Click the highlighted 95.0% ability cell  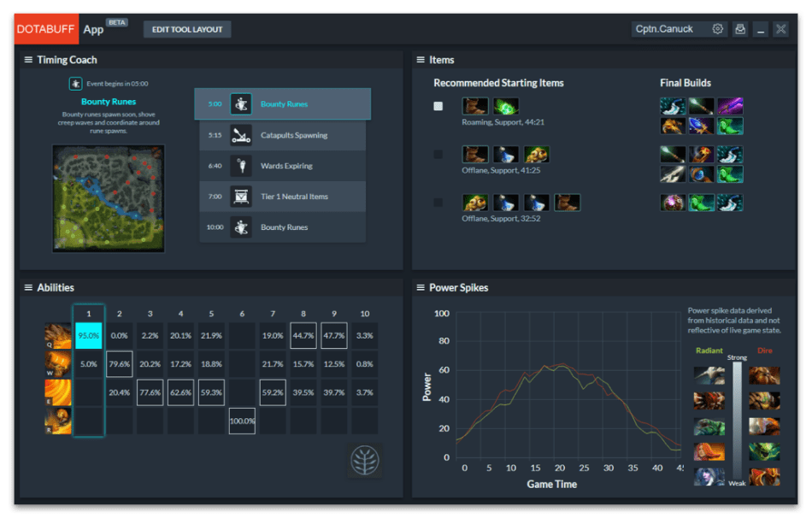coord(89,336)
